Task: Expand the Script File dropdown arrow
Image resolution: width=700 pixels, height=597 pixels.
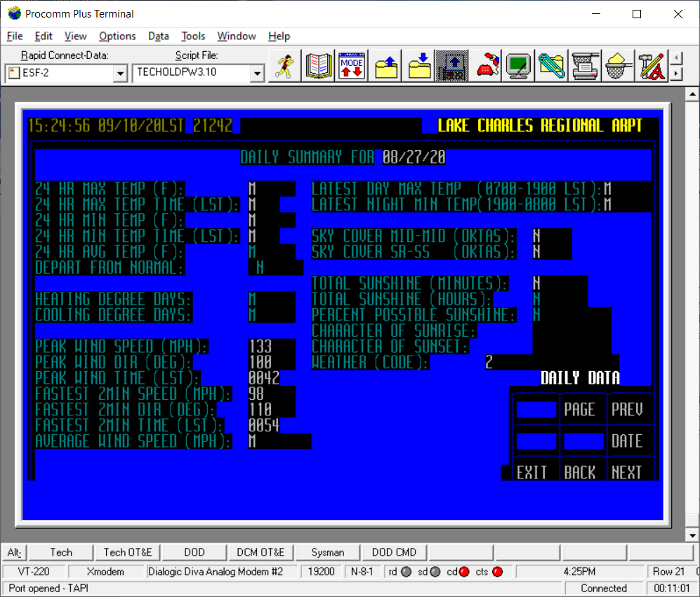Action: click(257, 73)
